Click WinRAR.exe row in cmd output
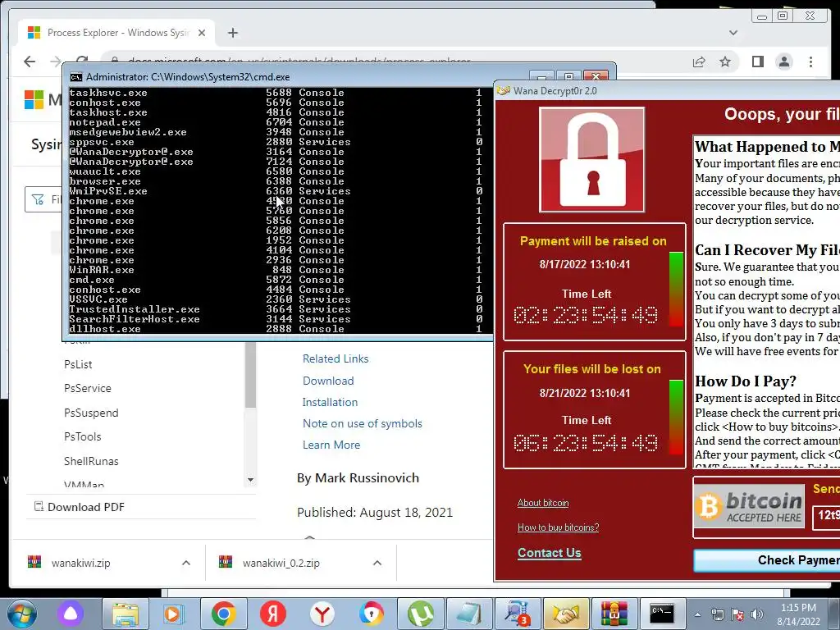The height and width of the screenshot is (630, 840). point(276,269)
